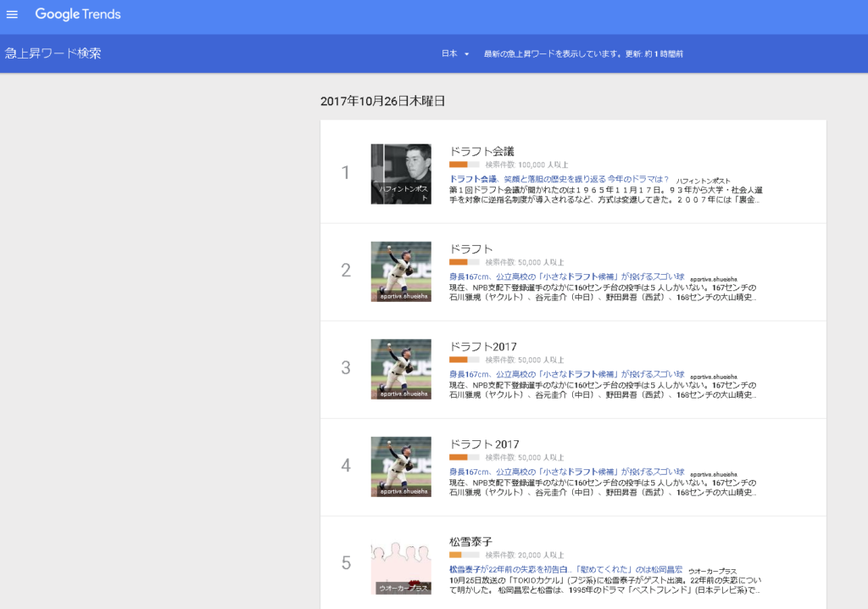
Task: Open the thumbnail of the rank 4 trend
Action: point(401,467)
